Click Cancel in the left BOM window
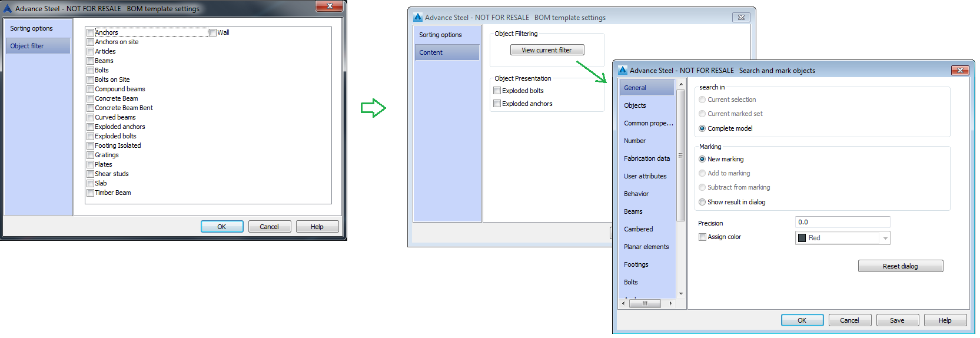 coord(270,227)
